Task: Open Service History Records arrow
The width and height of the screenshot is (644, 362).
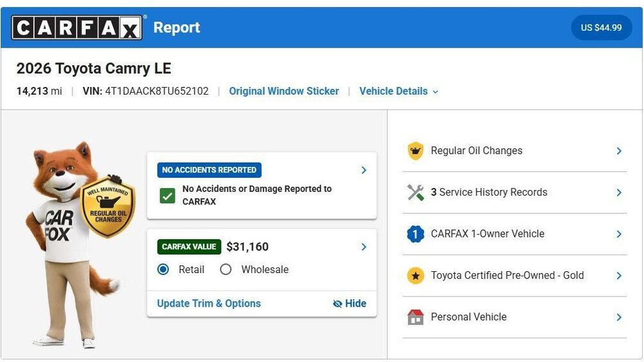Action: (619, 193)
